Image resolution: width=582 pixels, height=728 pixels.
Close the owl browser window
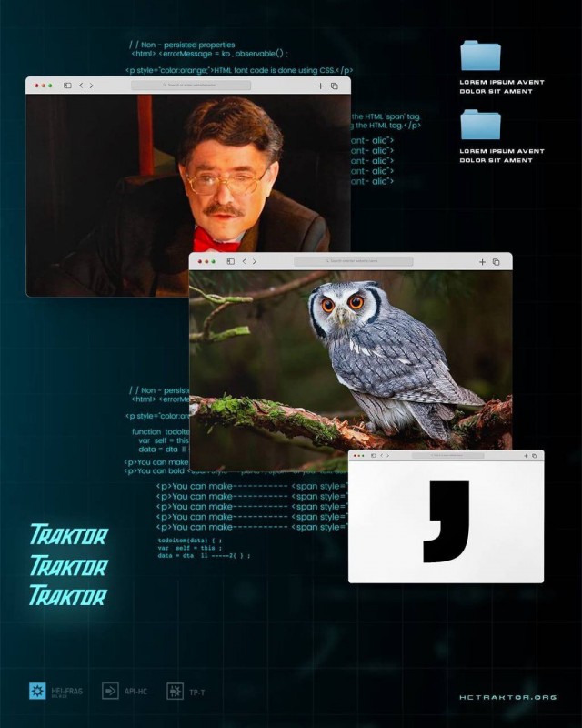point(200,261)
